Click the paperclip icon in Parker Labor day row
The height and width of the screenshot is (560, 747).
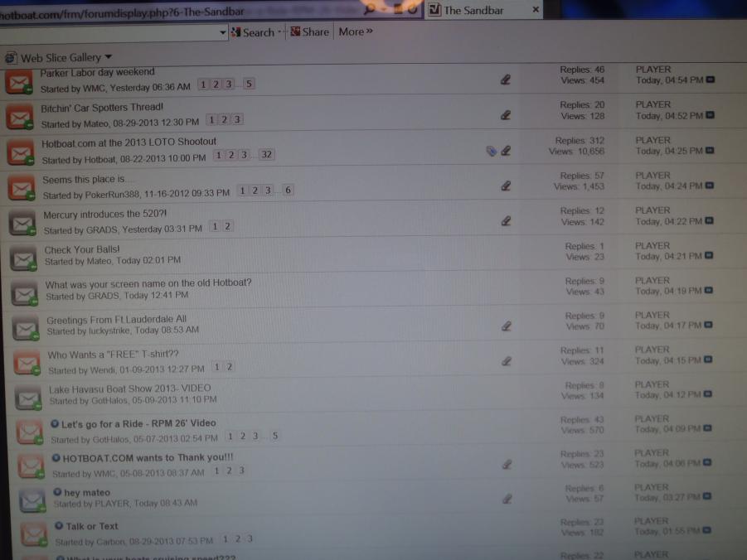point(505,80)
